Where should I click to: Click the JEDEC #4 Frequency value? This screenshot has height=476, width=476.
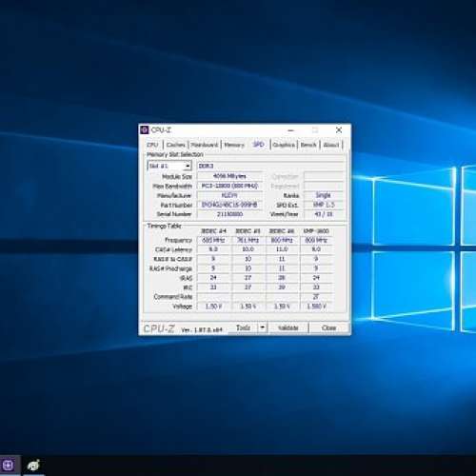213,240
